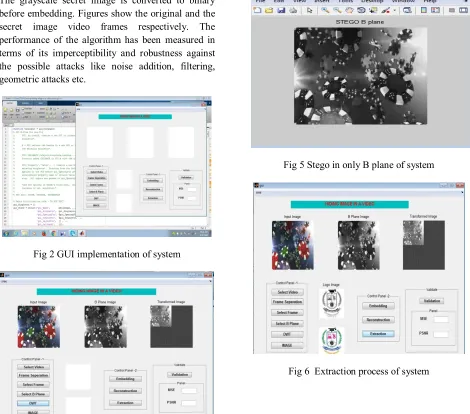470x414 pixels.
Task: Click the colored crest logo in Fig 6 GUI
Action: click(331, 340)
